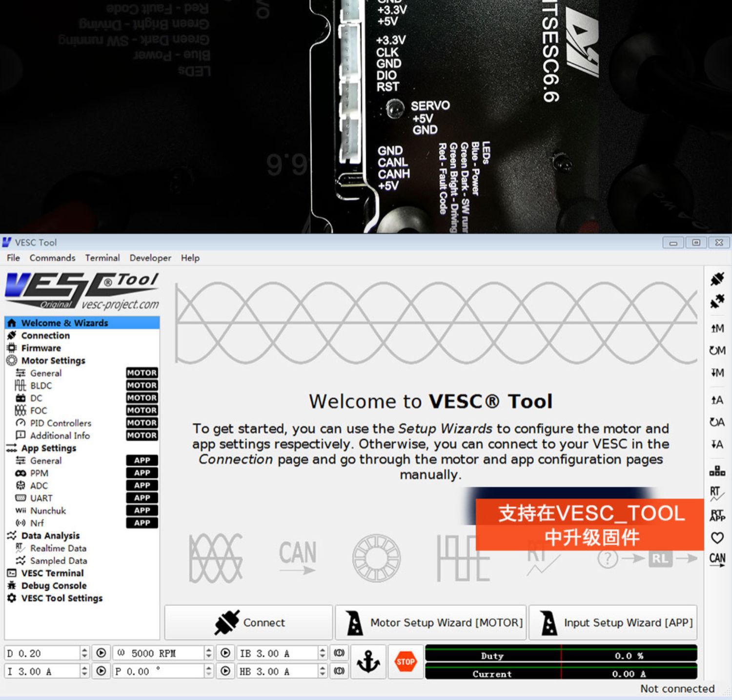Toggle CAN forwarding icon in right toolbar
The width and height of the screenshot is (732, 700).
(717, 559)
